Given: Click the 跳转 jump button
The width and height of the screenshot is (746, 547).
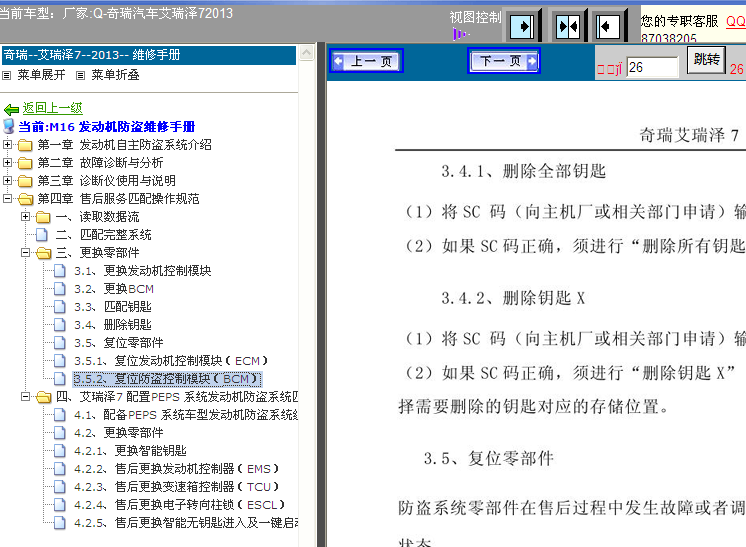Looking at the screenshot, I should coord(706,59).
